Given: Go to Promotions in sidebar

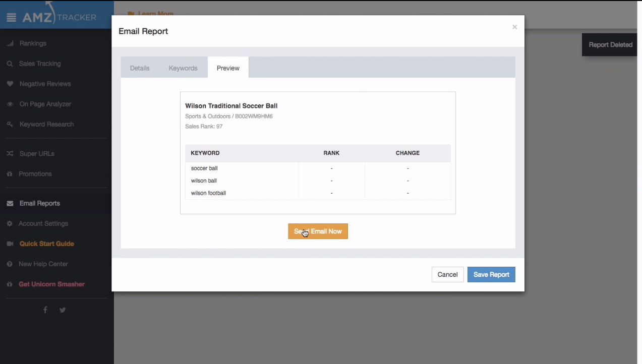Looking at the screenshot, I should tap(35, 174).
